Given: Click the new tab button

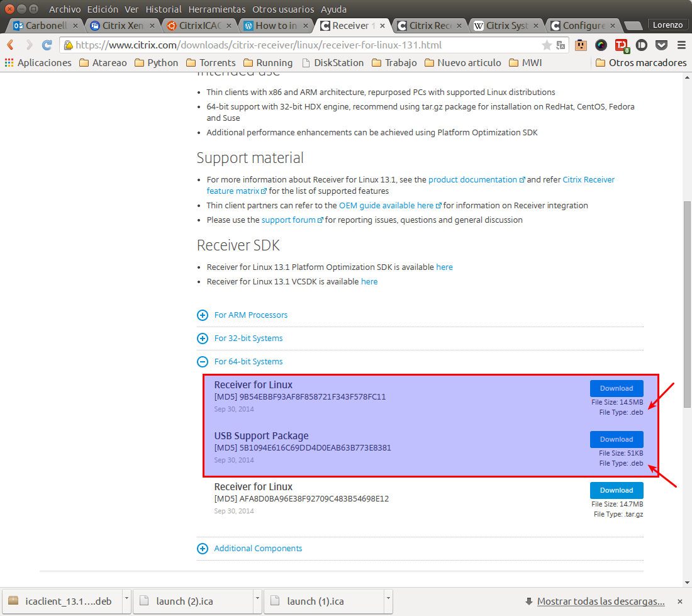Looking at the screenshot, I should pos(633,26).
